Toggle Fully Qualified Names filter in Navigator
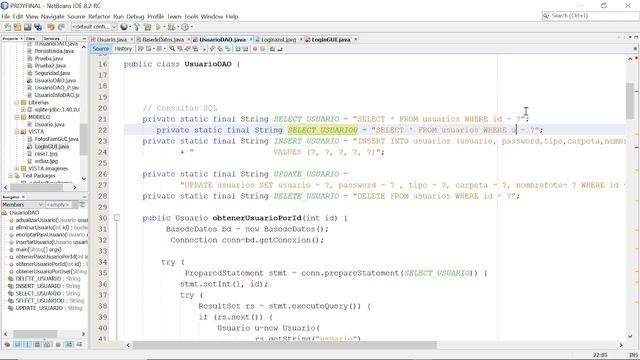The height and width of the screenshot is (360, 640). point(58,345)
